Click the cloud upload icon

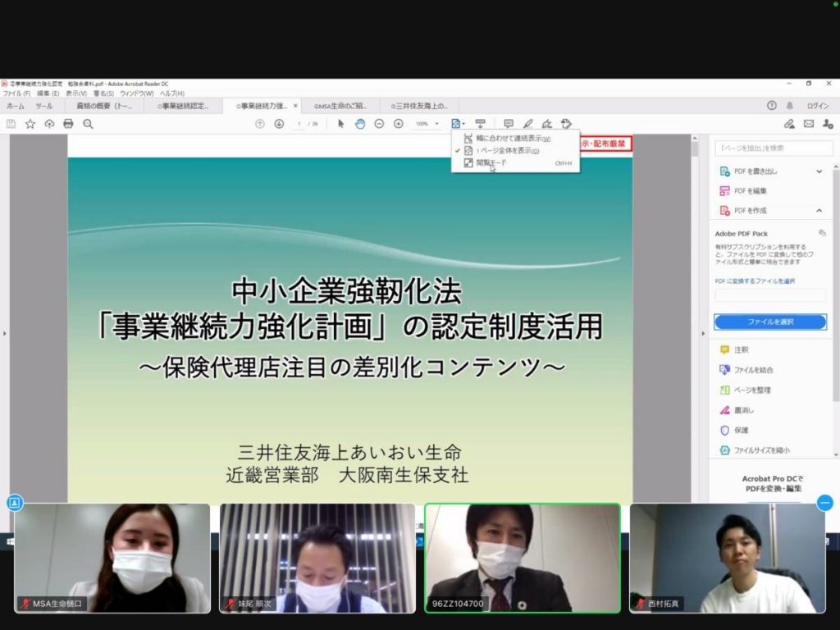tap(49, 125)
